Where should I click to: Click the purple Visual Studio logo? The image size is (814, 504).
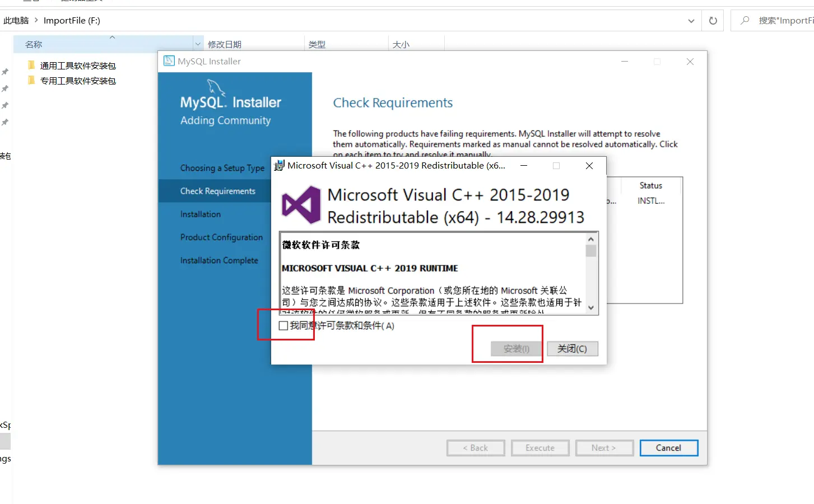301,206
